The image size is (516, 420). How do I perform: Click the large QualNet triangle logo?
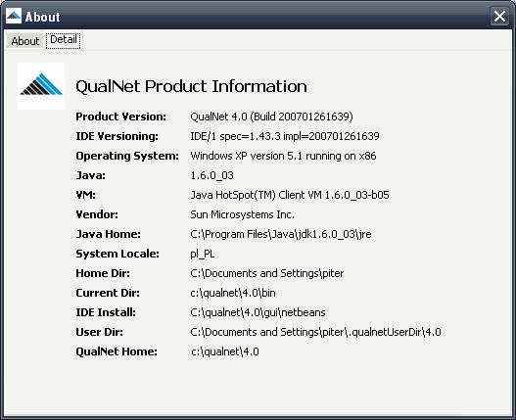click(41, 86)
